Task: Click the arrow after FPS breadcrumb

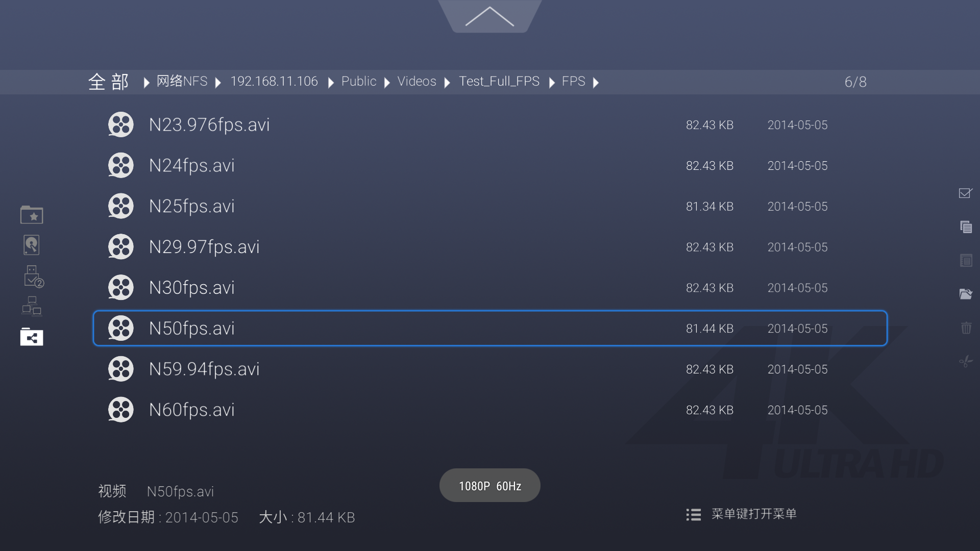Action: (x=596, y=82)
